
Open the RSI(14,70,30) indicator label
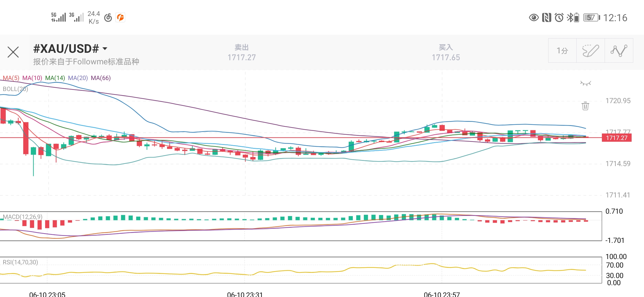tap(20, 262)
